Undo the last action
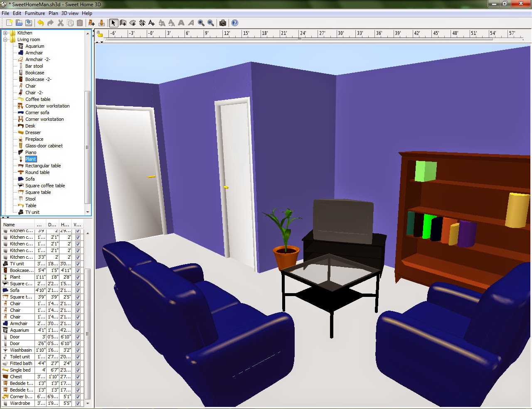Image resolution: width=532 pixels, height=409 pixels. click(41, 23)
